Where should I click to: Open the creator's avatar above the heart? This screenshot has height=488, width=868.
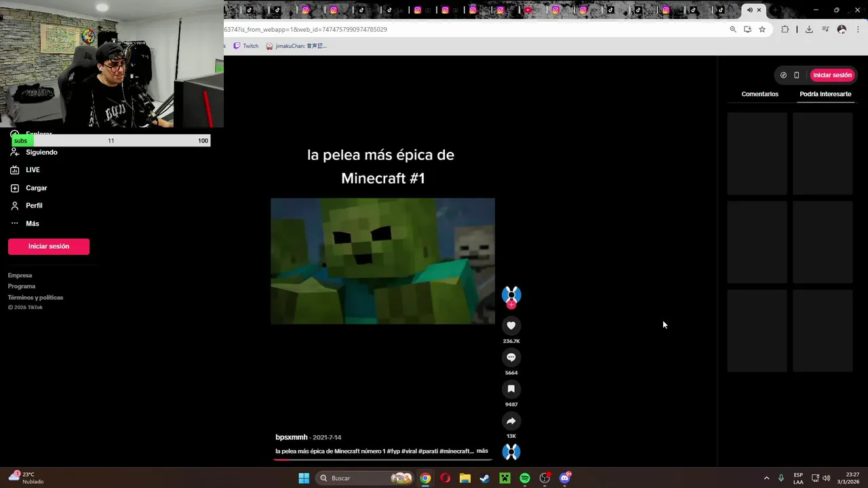click(511, 294)
